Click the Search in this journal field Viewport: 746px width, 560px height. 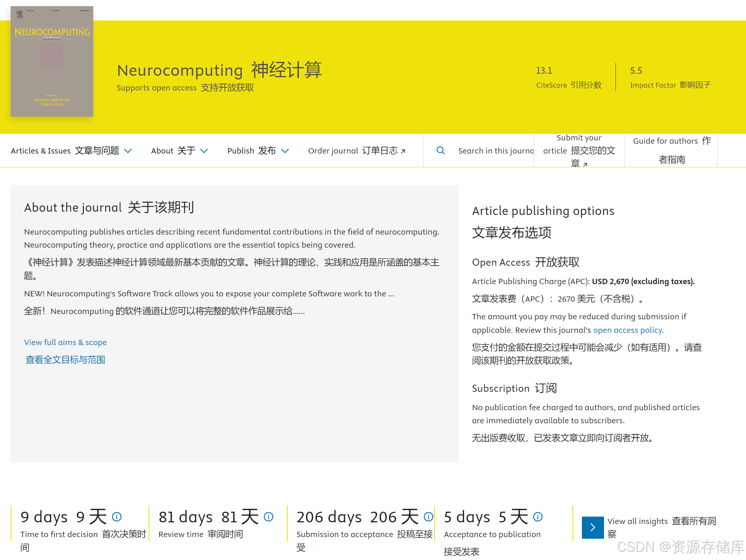[495, 151]
